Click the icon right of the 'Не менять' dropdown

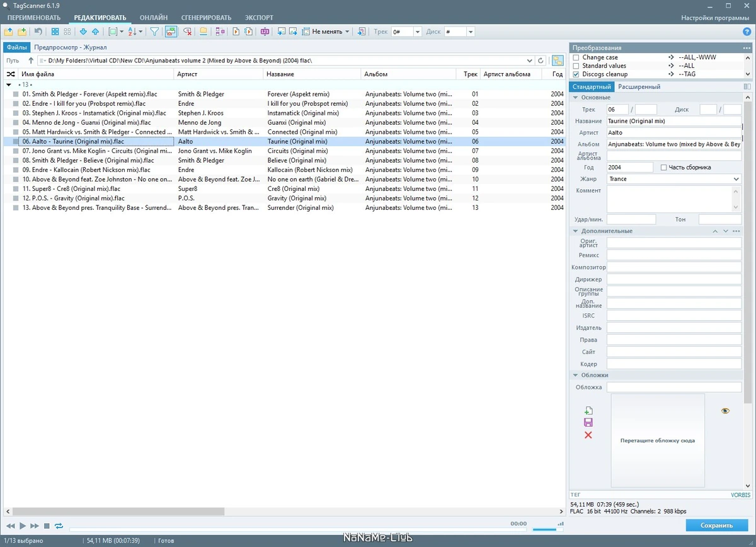click(361, 32)
